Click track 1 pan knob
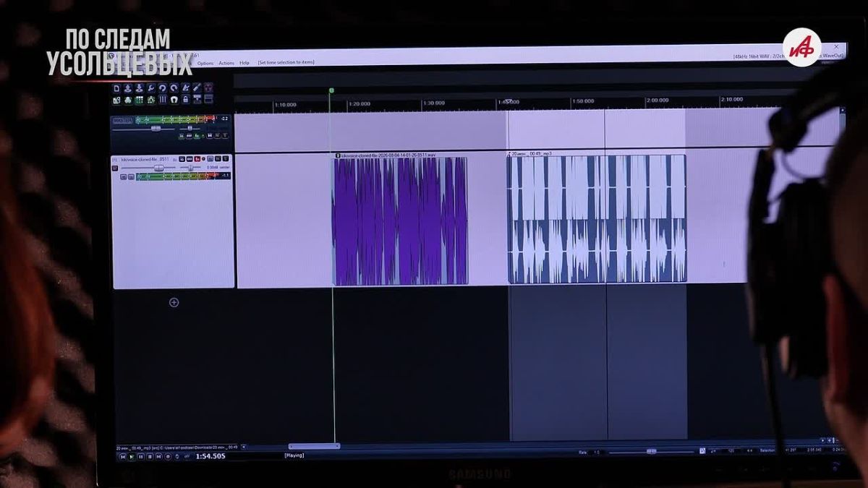 coord(190,168)
